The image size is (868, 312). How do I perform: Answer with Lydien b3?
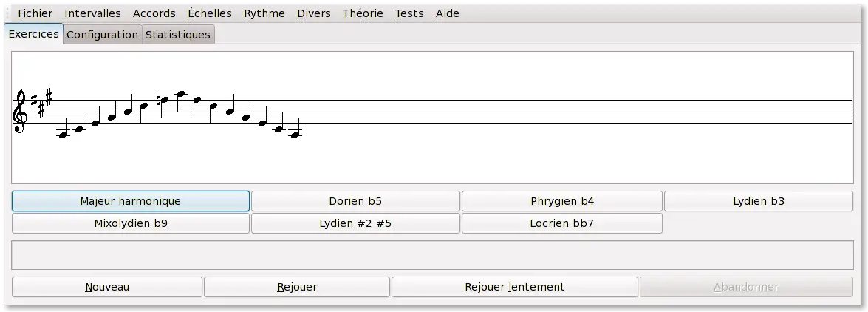point(758,201)
